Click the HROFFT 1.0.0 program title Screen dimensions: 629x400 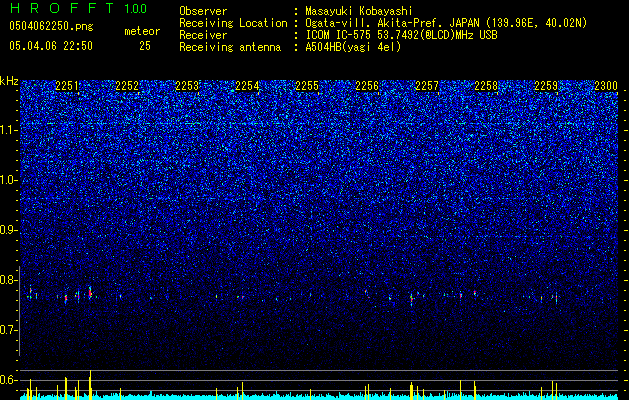click(x=79, y=8)
